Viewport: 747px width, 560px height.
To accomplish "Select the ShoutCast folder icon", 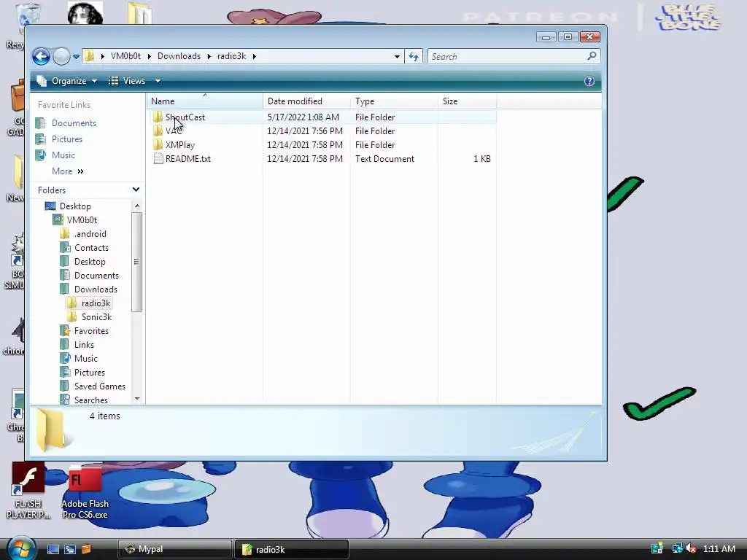I will [158, 117].
